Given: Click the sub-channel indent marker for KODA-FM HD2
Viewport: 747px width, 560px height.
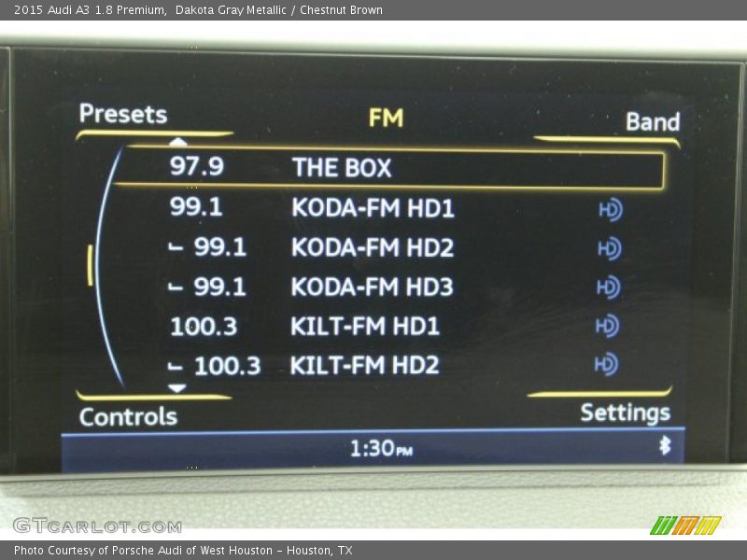Looking at the screenshot, I should pyautogui.click(x=176, y=247).
